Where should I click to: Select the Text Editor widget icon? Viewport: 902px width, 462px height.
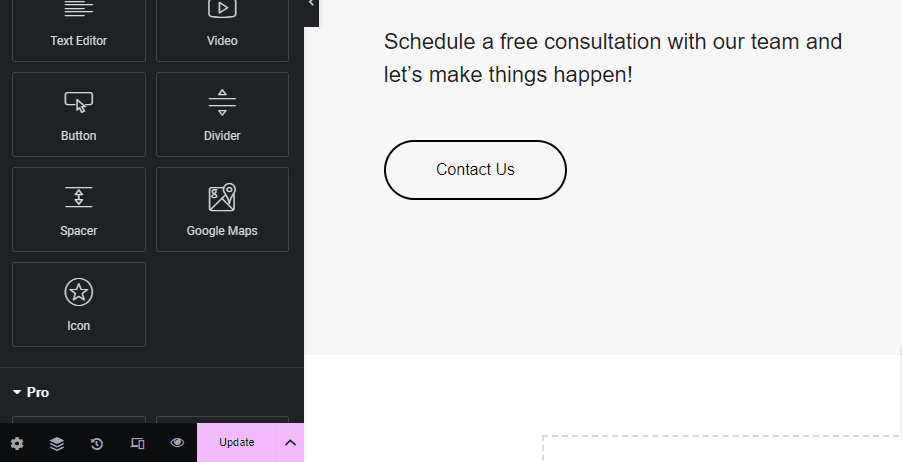click(78, 10)
